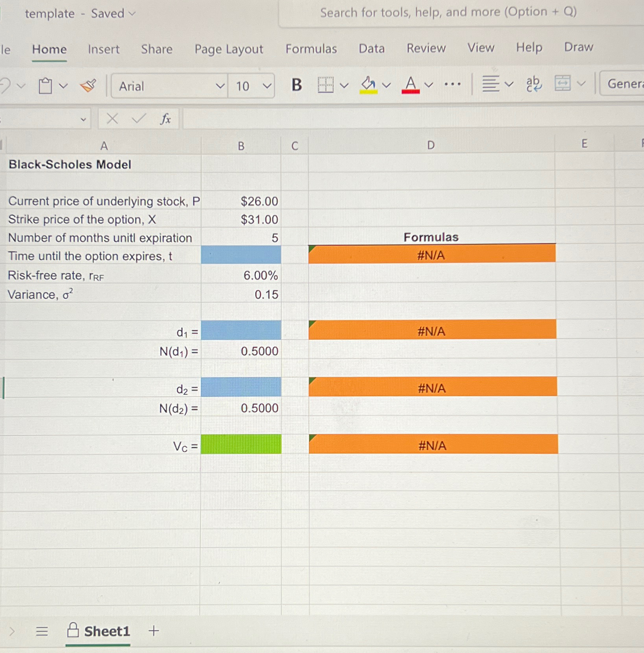Switch to the Formulas ribbon tab
Image resolution: width=644 pixels, height=653 pixels.
pyautogui.click(x=311, y=49)
